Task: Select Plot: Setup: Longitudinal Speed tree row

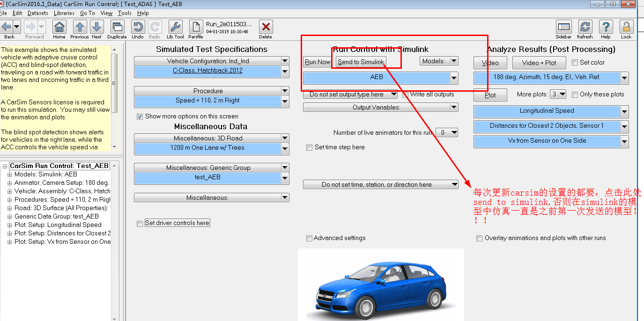Action: tap(58, 225)
